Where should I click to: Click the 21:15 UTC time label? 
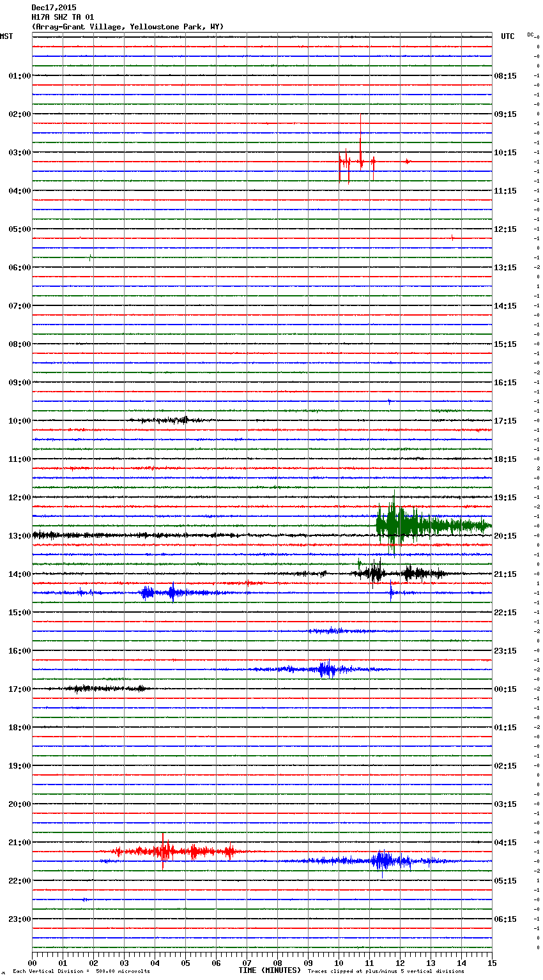505,574
